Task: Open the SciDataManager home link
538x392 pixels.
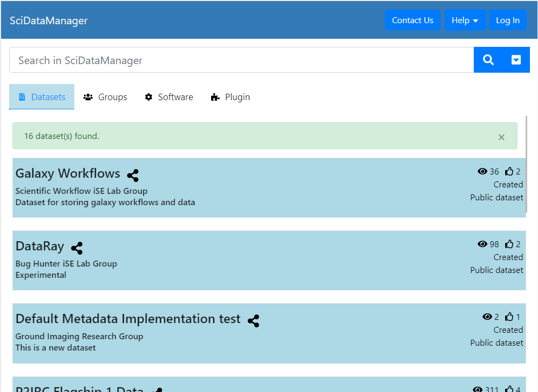Action: pos(48,20)
